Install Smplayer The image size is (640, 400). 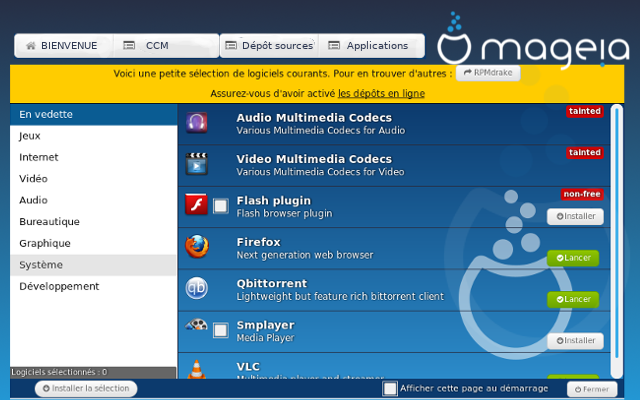tap(576, 340)
